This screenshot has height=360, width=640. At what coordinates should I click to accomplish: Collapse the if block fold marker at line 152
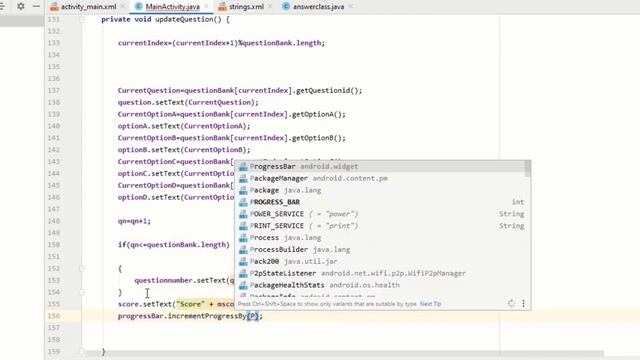point(82,269)
